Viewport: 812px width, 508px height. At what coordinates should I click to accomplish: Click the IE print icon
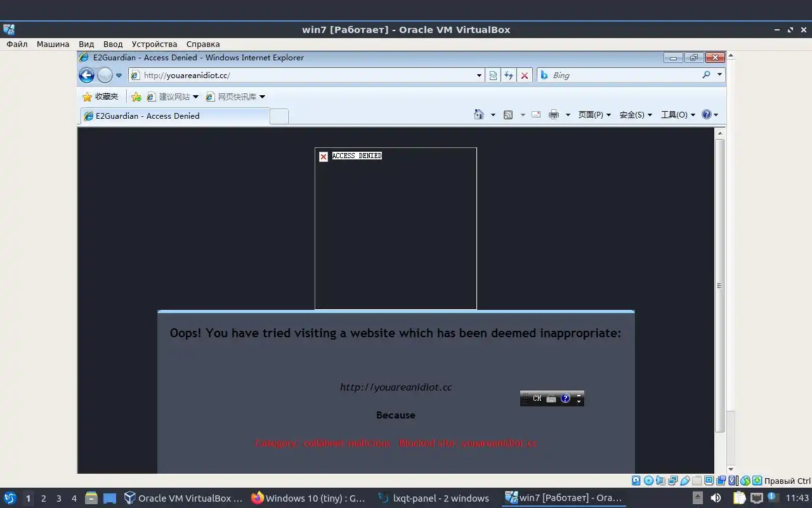[x=554, y=114]
